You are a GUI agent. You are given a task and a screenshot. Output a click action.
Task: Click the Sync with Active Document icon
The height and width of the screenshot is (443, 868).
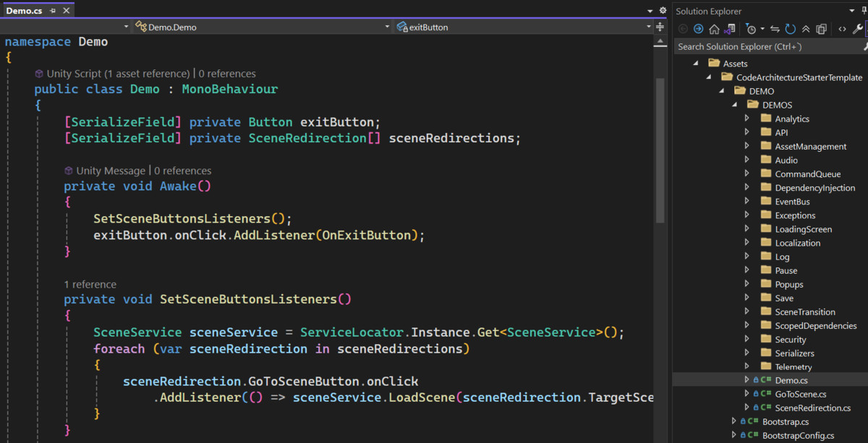point(776,29)
